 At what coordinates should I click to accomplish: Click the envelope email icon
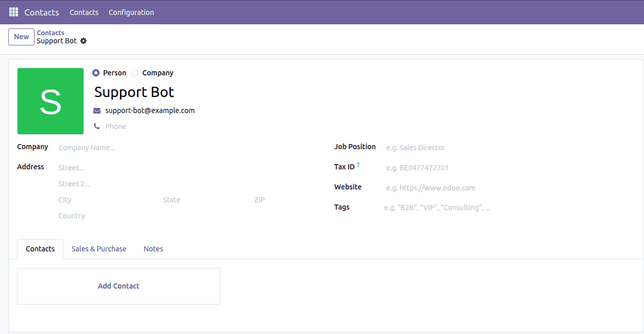coord(97,110)
